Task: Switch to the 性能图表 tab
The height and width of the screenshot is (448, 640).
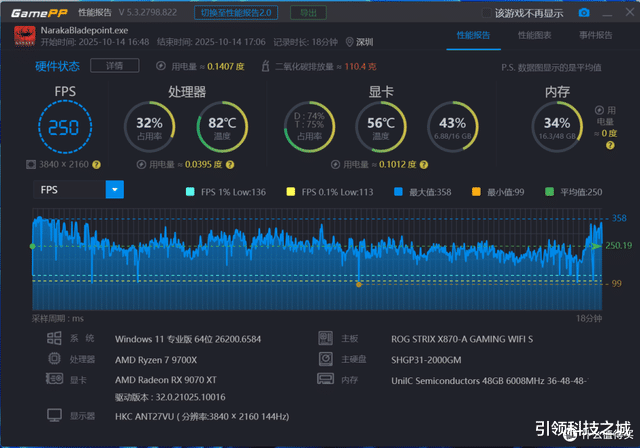Action: click(534, 35)
